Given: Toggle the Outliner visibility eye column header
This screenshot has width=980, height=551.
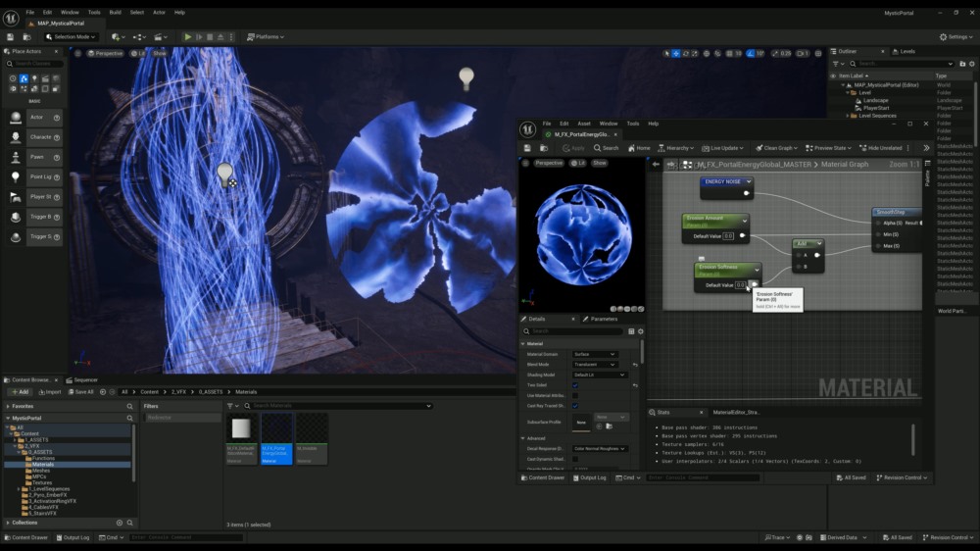Looking at the screenshot, I should tap(833, 75).
